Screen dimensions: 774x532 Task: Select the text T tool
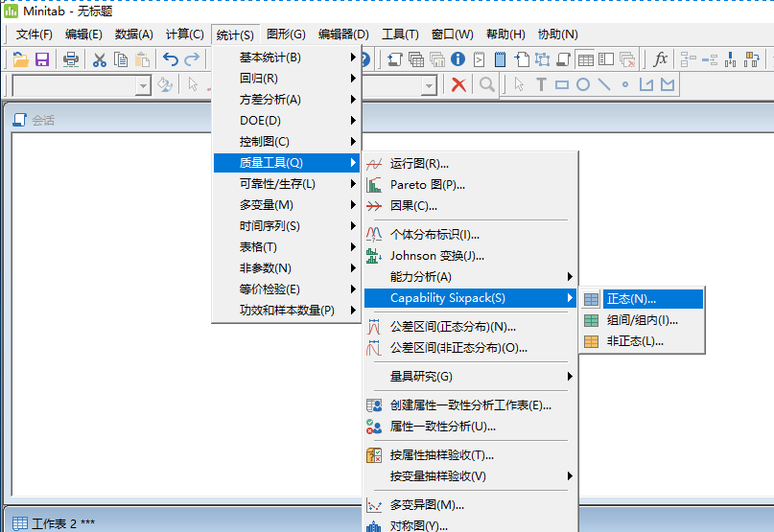pyautogui.click(x=541, y=85)
